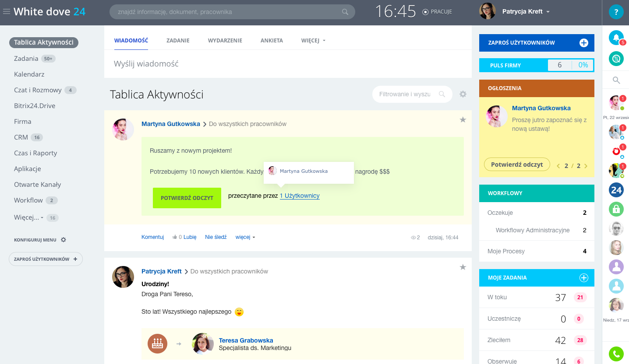Toggle the Pracuję work status
629x364 pixels.
pos(437,12)
